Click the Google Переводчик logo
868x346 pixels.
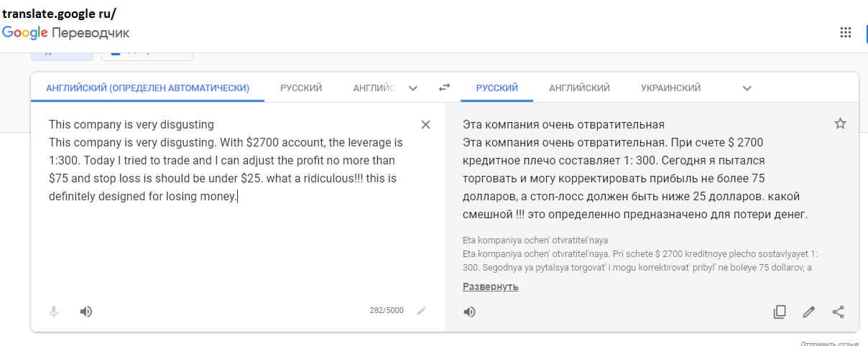(x=66, y=33)
